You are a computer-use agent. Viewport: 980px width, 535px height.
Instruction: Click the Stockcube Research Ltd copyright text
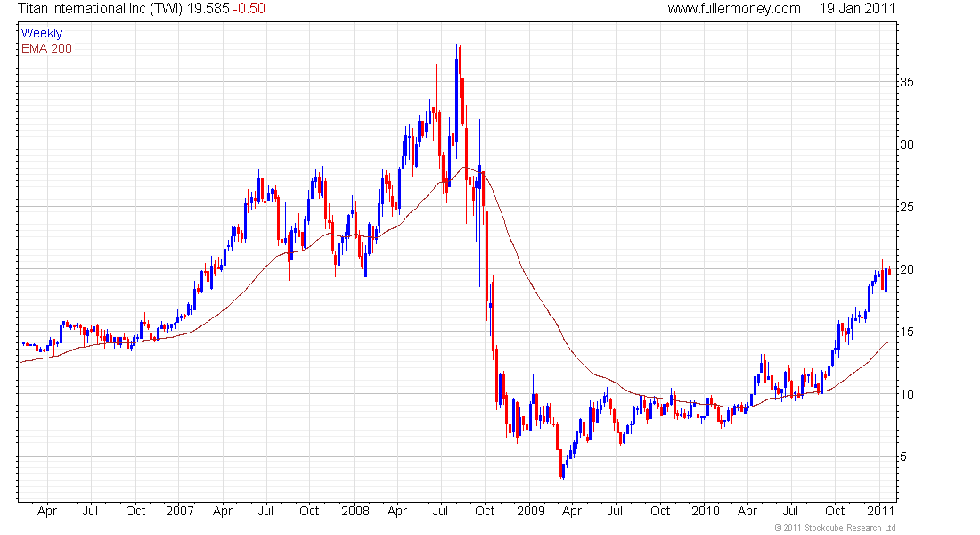click(x=835, y=528)
